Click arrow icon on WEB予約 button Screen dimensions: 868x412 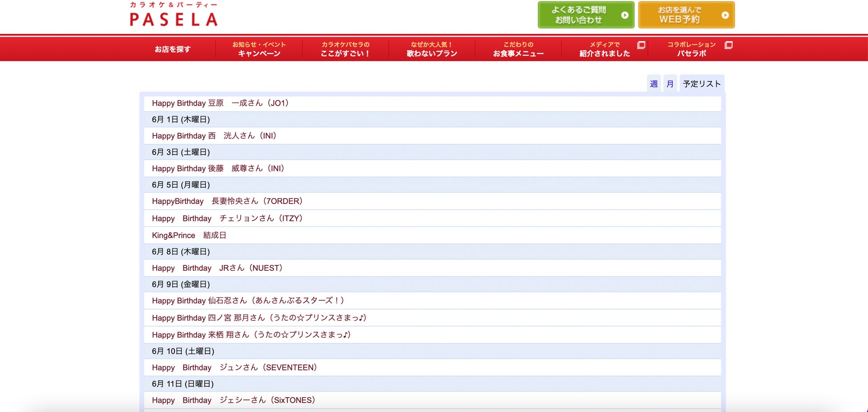pos(725,15)
